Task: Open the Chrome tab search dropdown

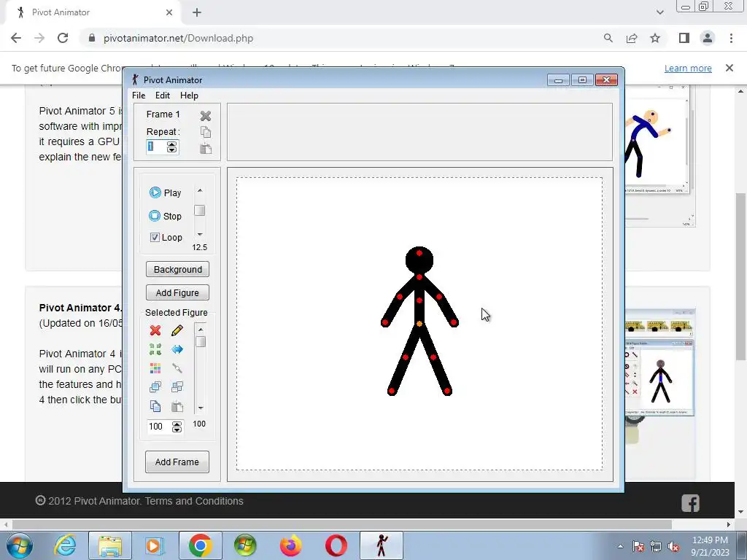Action: (659, 12)
